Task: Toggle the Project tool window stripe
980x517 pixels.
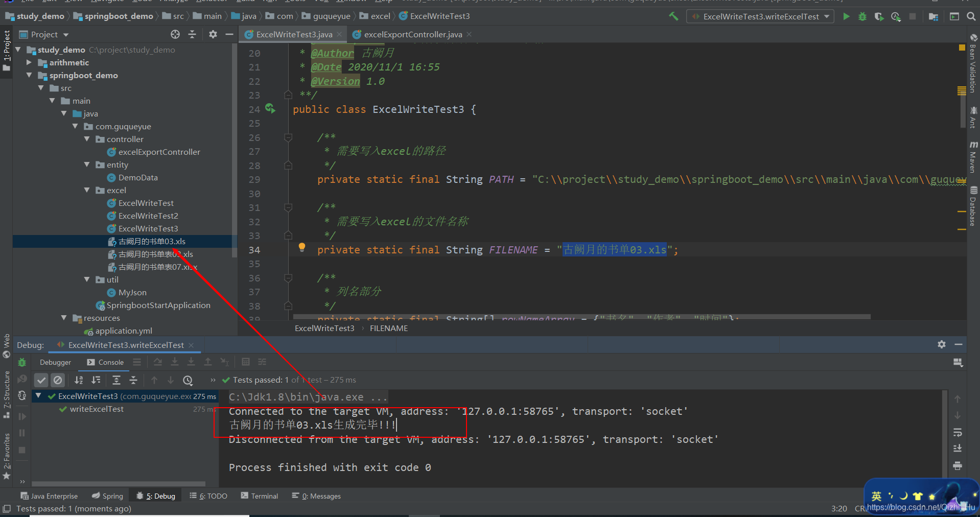Action: 7,51
